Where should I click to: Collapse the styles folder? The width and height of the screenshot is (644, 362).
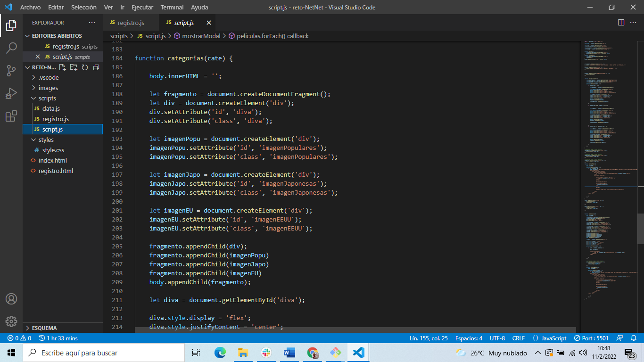(63, 140)
